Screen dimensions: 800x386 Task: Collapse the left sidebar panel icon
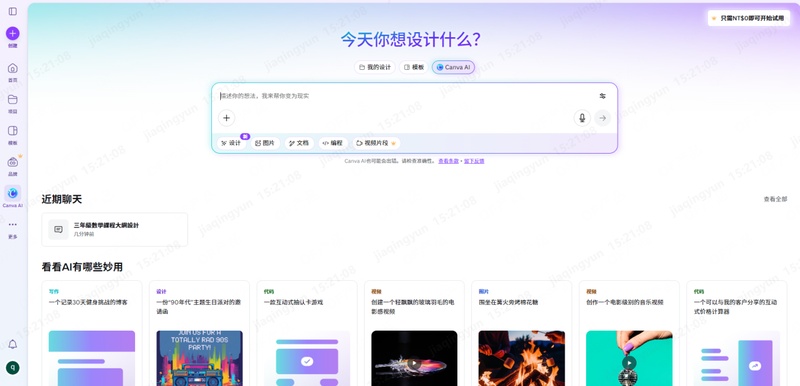pos(13,11)
